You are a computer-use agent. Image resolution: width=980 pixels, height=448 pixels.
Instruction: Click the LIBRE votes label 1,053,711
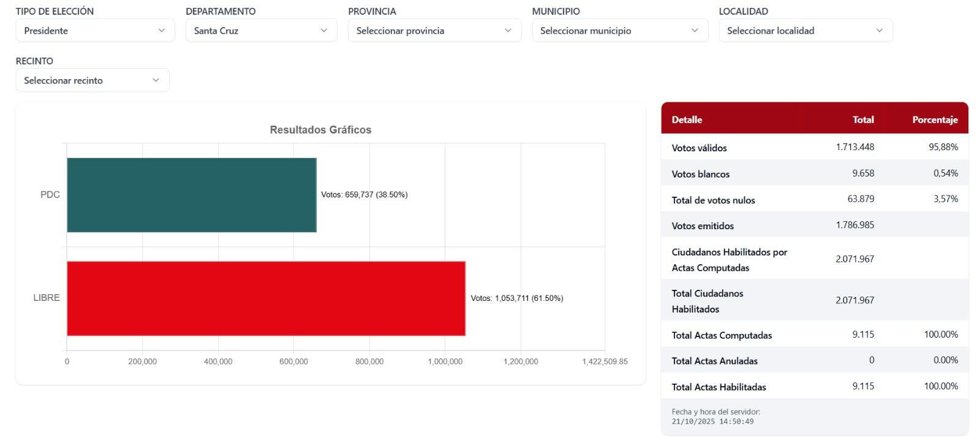[x=516, y=298]
